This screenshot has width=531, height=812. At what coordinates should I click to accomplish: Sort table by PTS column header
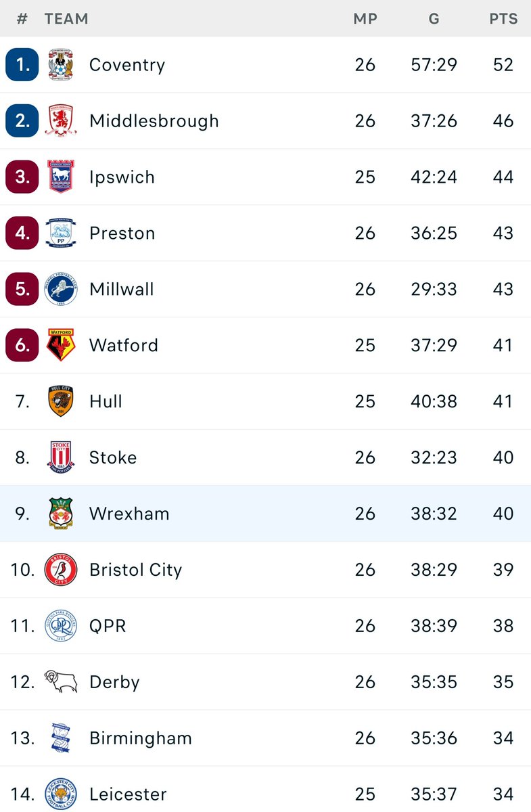click(x=503, y=19)
